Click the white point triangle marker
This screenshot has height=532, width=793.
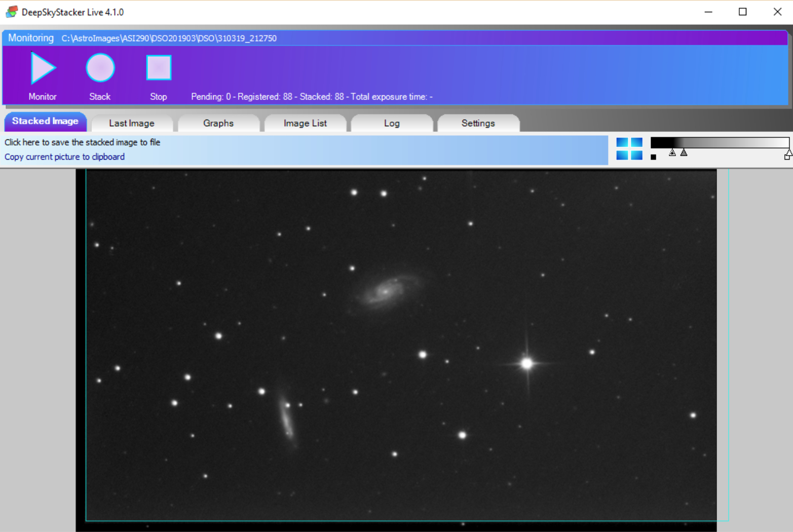[x=788, y=152]
